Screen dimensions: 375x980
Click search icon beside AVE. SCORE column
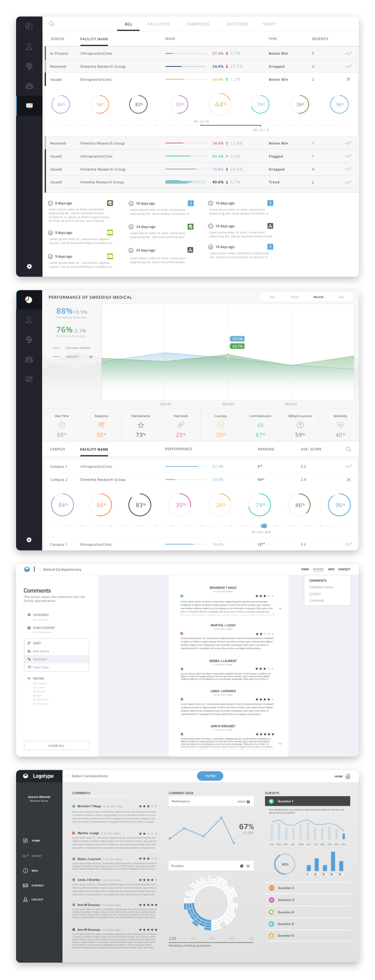click(348, 449)
